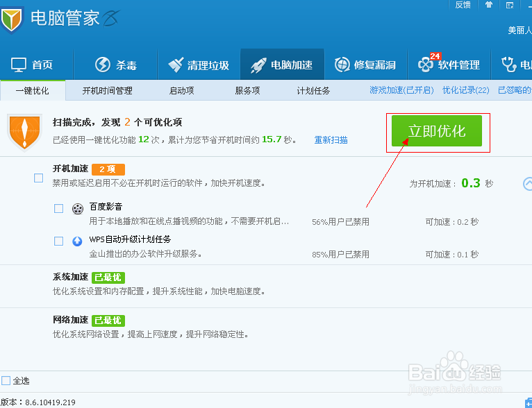Click the version text 8.6.10419.219
The height and width of the screenshot is (408, 532).
click(x=50, y=402)
